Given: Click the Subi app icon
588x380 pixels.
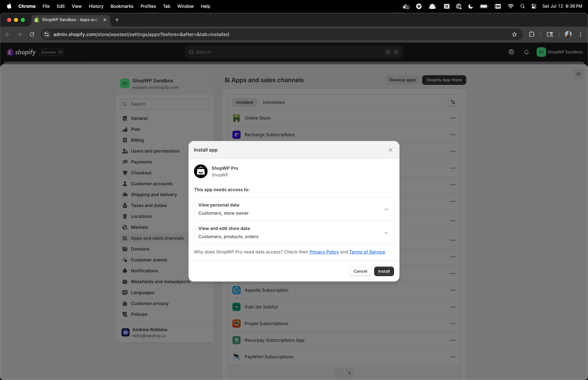Looking at the screenshot, I should [236, 307].
